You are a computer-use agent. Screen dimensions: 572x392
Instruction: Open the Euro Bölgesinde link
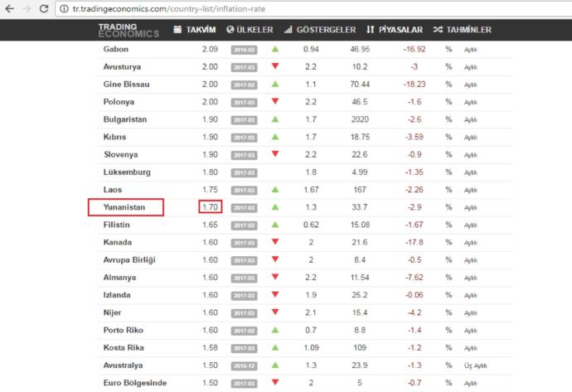click(134, 383)
